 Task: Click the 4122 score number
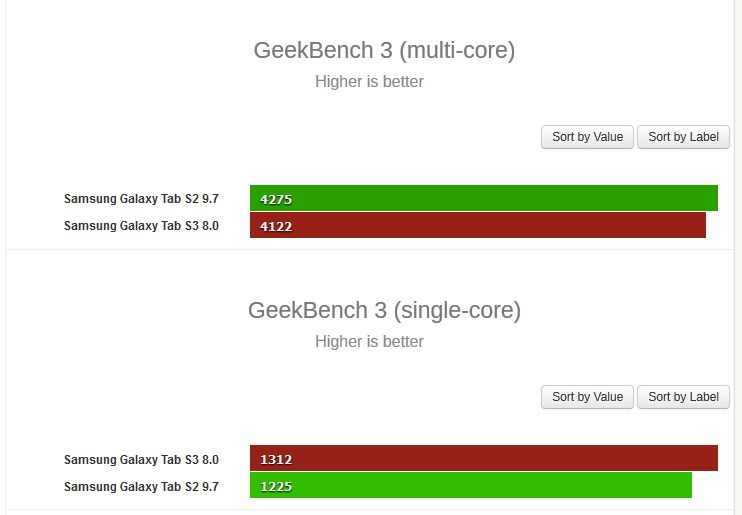tap(276, 226)
